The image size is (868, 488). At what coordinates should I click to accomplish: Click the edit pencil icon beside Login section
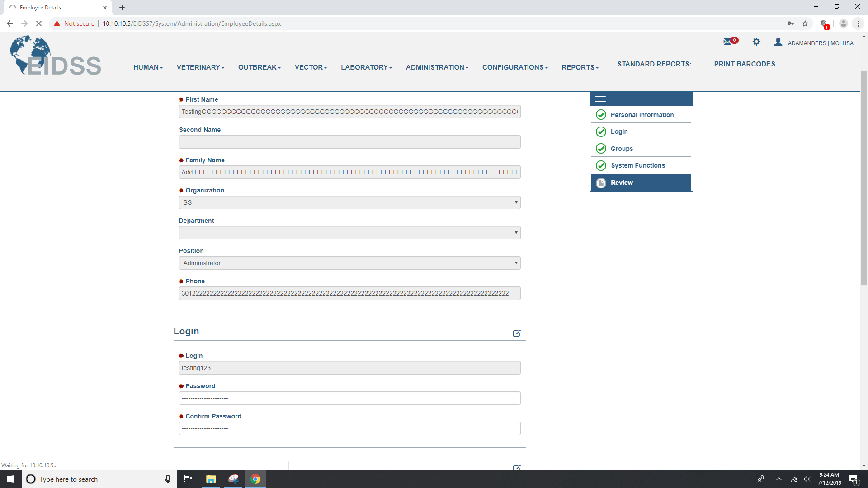tap(516, 333)
